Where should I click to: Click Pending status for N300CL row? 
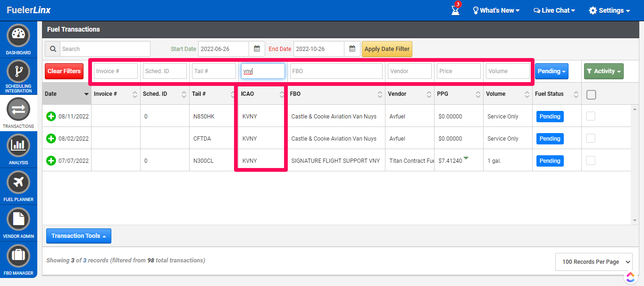(550, 161)
